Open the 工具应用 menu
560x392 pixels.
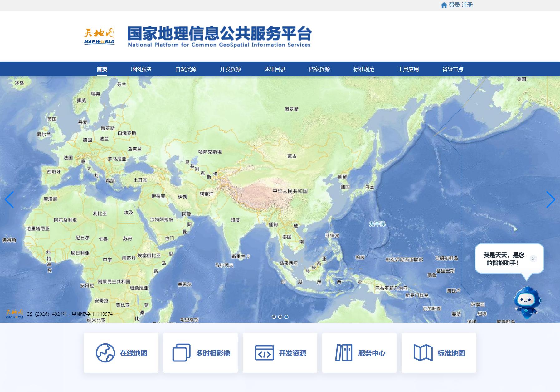point(408,69)
